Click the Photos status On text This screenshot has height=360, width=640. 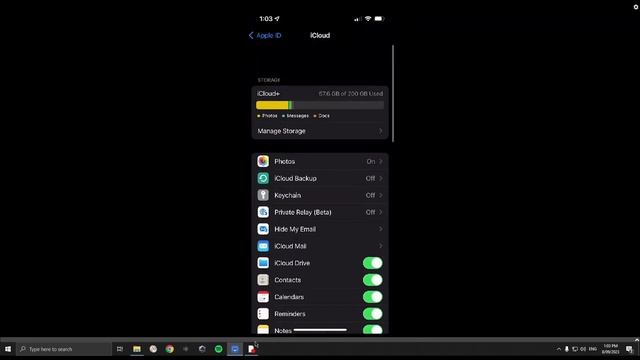click(371, 162)
